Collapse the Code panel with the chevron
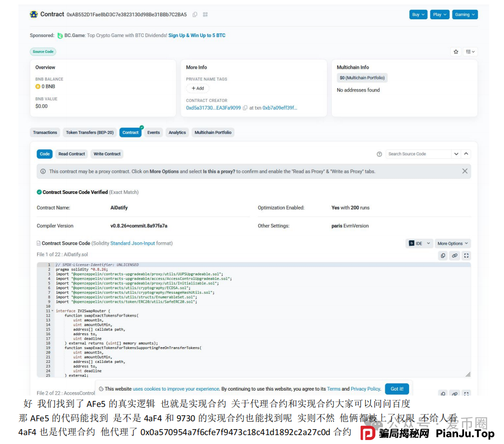 pyautogui.click(x=465, y=154)
